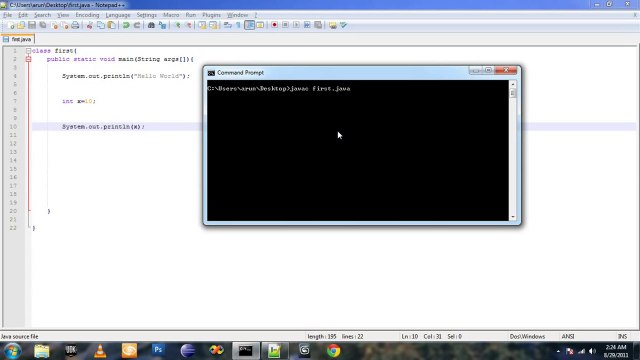Open the Search menu
The height and width of the screenshot is (360, 640).
(x=42, y=15)
